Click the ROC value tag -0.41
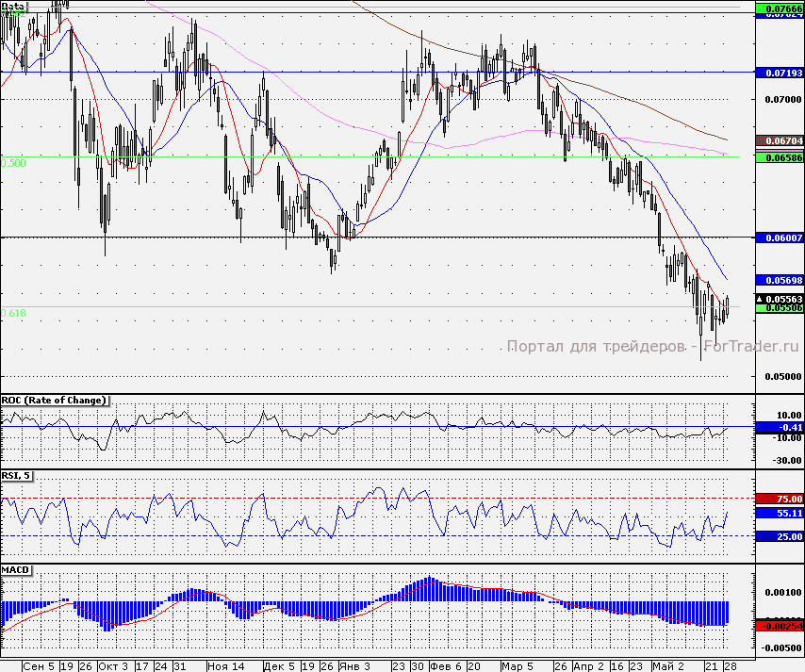 coord(779,427)
